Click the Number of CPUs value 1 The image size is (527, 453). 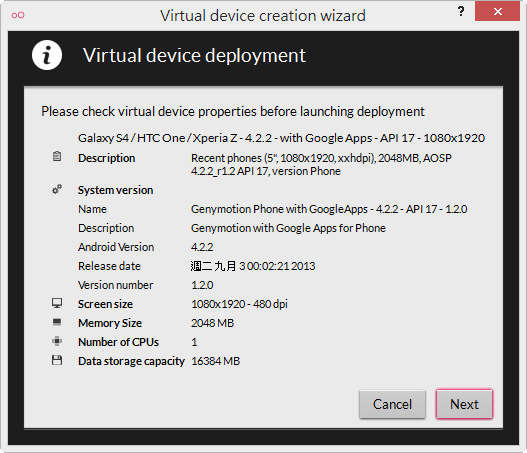(x=194, y=342)
